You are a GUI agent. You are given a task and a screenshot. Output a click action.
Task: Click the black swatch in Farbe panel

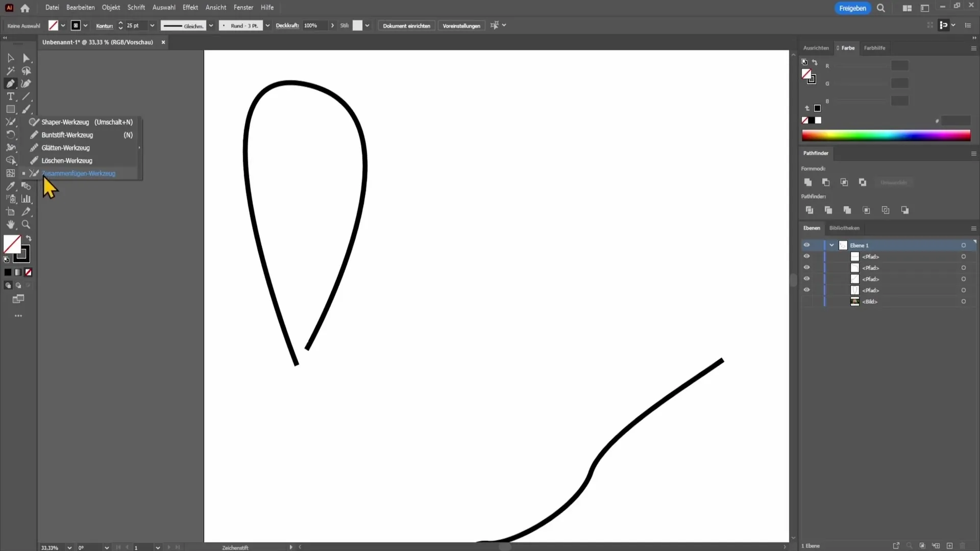tap(812, 120)
